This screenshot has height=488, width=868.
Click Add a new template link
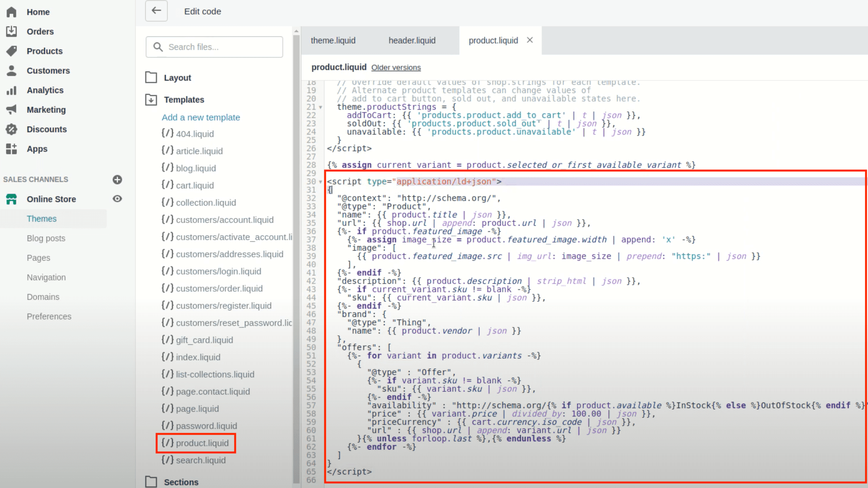[x=200, y=117]
